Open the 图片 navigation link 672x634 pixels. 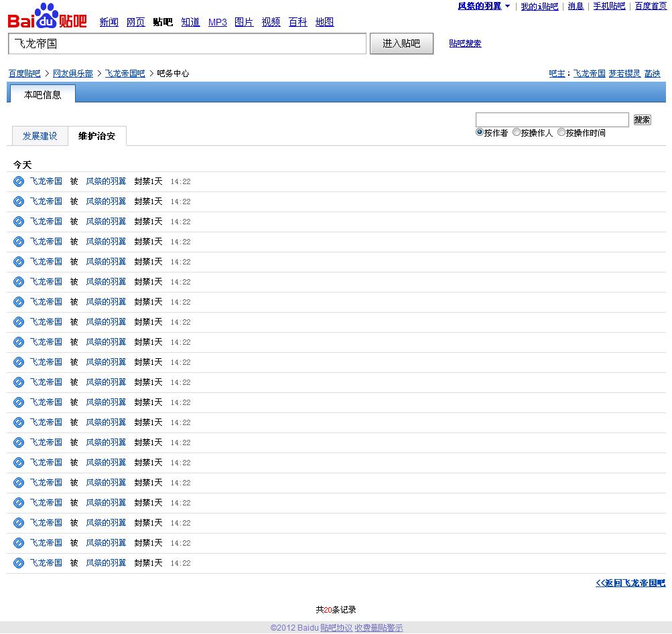pos(244,22)
